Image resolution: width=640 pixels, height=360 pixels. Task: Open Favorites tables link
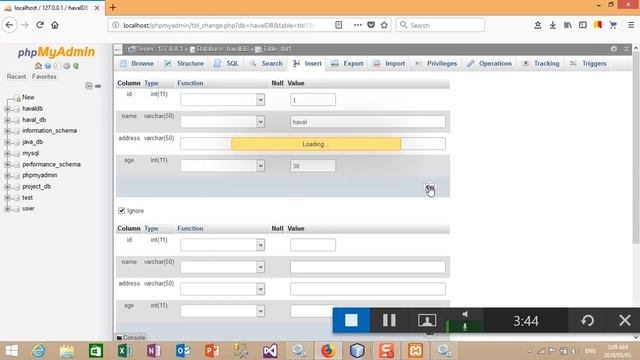[x=44, y=76]
